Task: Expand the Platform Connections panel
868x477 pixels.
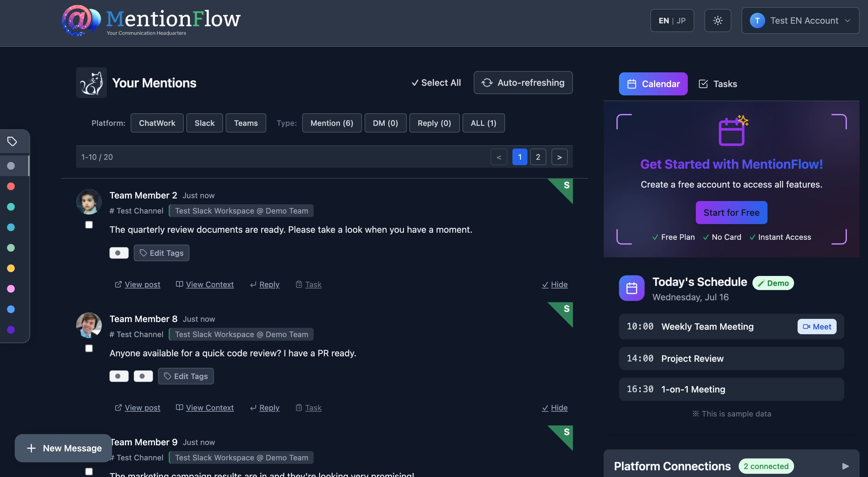Action: pyautogui.click(x=845, y=466)
